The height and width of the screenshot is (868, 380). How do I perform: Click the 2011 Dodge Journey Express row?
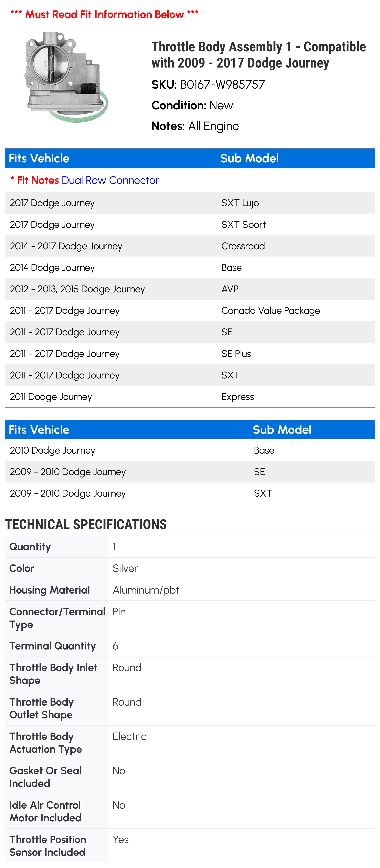190,397
